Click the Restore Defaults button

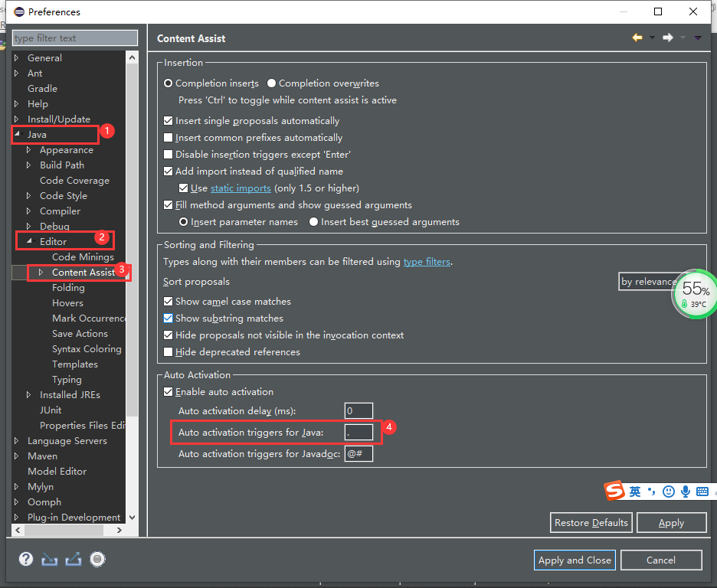591,523
